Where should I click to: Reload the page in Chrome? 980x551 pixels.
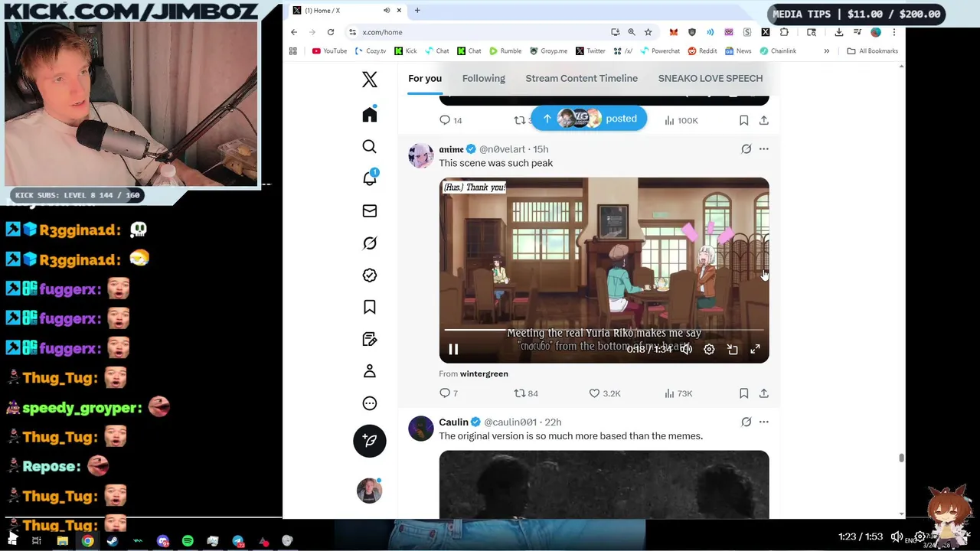[331, 32]
